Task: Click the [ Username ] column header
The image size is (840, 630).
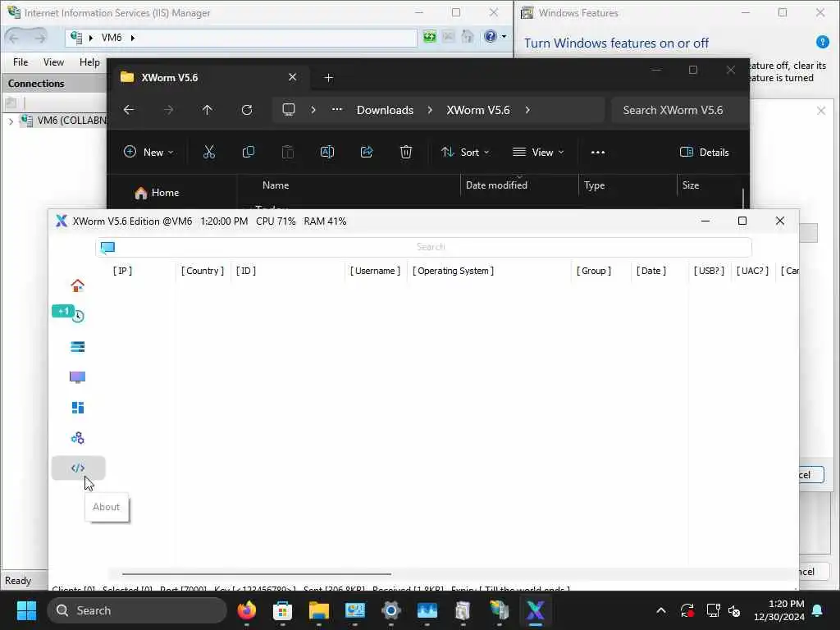Action: (x=375, y=271)
